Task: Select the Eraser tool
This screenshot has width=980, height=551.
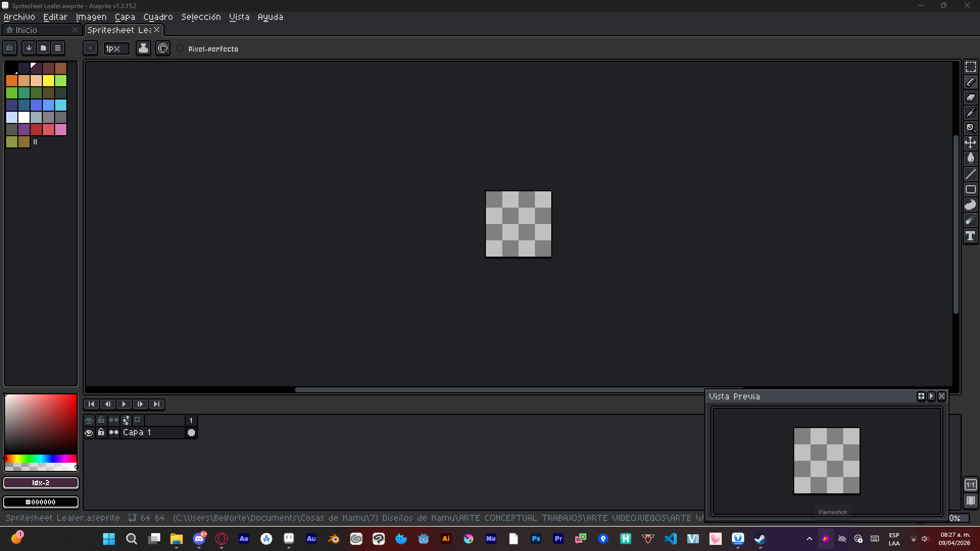Action: (970, 97)
